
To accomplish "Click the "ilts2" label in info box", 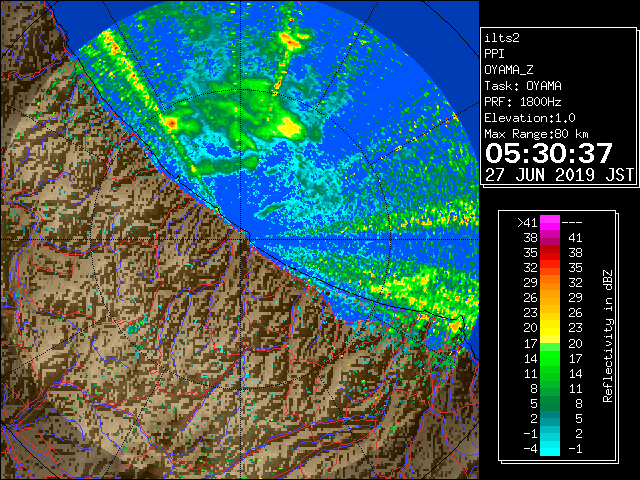I will tap(502, 38).
